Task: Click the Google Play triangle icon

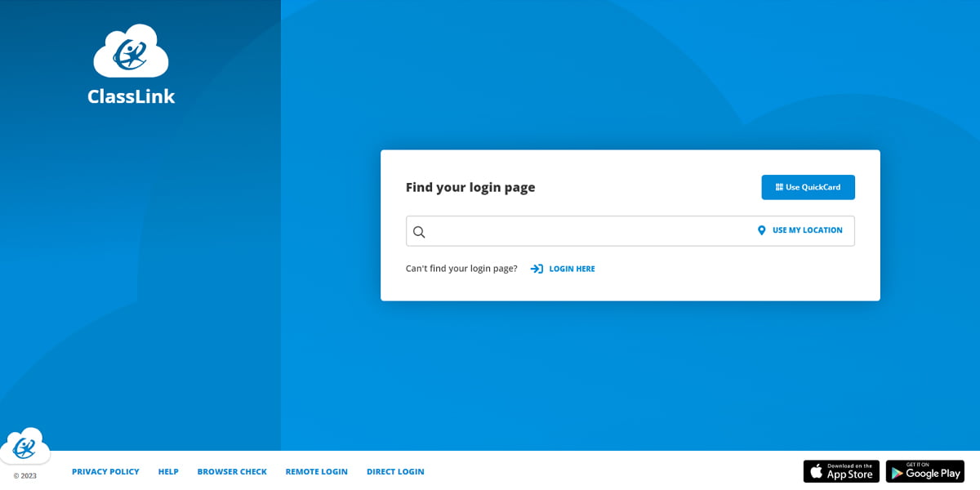Action: [896, 471]
